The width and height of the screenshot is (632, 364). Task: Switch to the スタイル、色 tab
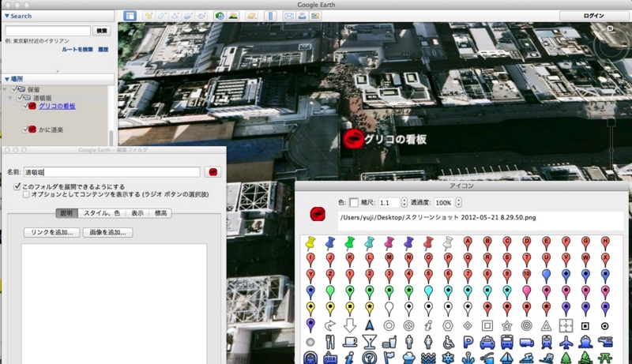click(x=102, y=213)
